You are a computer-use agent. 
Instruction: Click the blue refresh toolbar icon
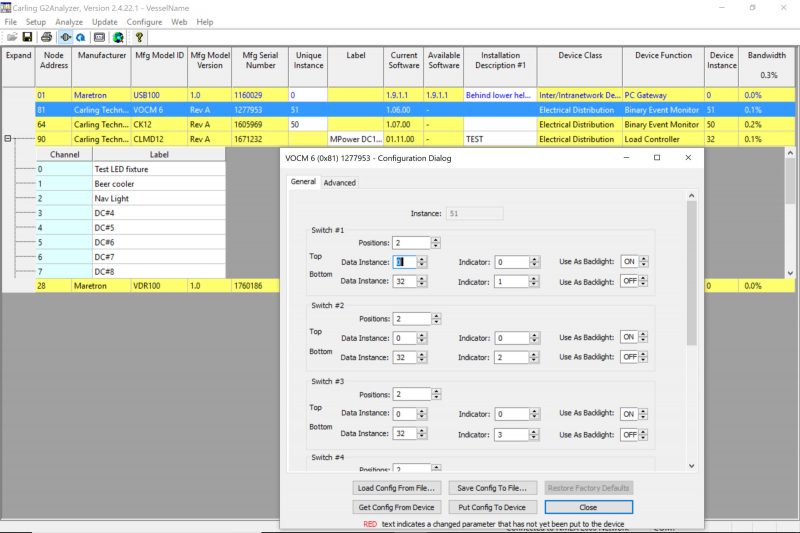pyautogui.click(x=81, y=37)
